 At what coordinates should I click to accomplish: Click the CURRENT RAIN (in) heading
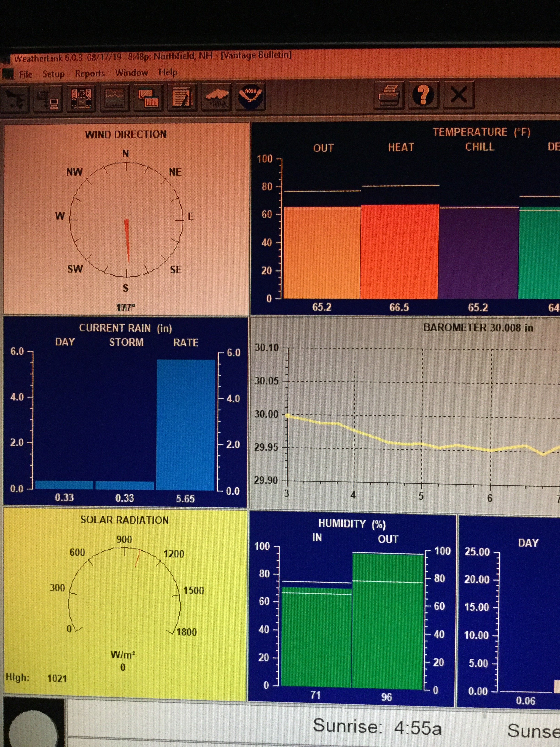126,328
